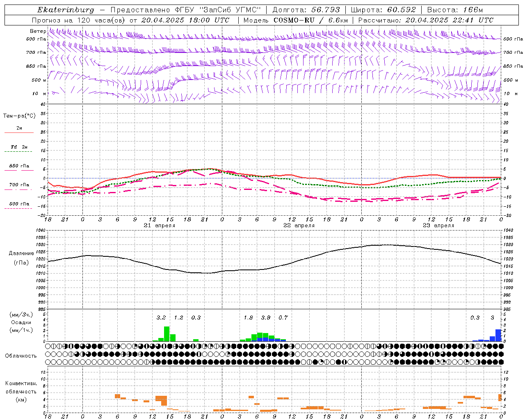Image resolution: width=525 pixels, height=420 pixels.
Task: Click the Высота: 166м value
Action: 455,10
